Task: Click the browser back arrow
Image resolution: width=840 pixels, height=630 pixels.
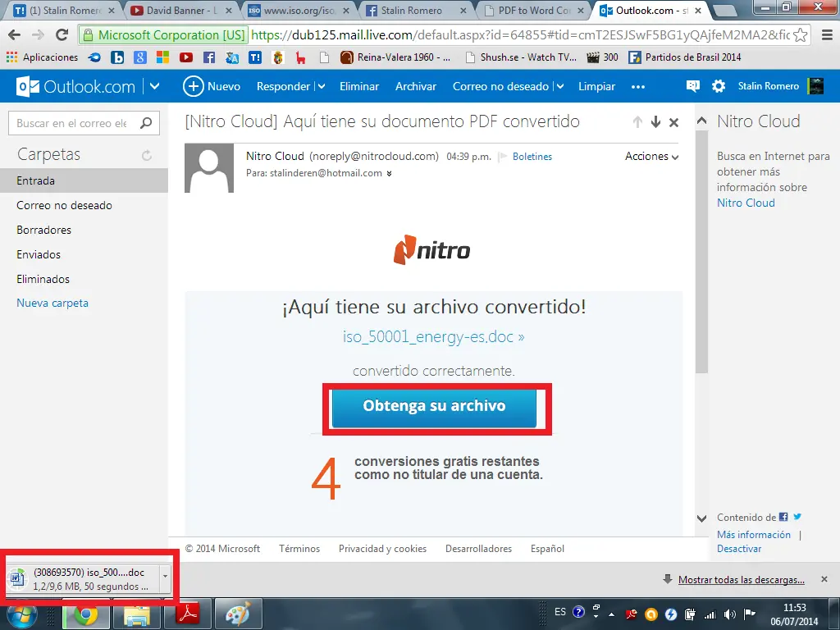Action: (x=15, y=35)
